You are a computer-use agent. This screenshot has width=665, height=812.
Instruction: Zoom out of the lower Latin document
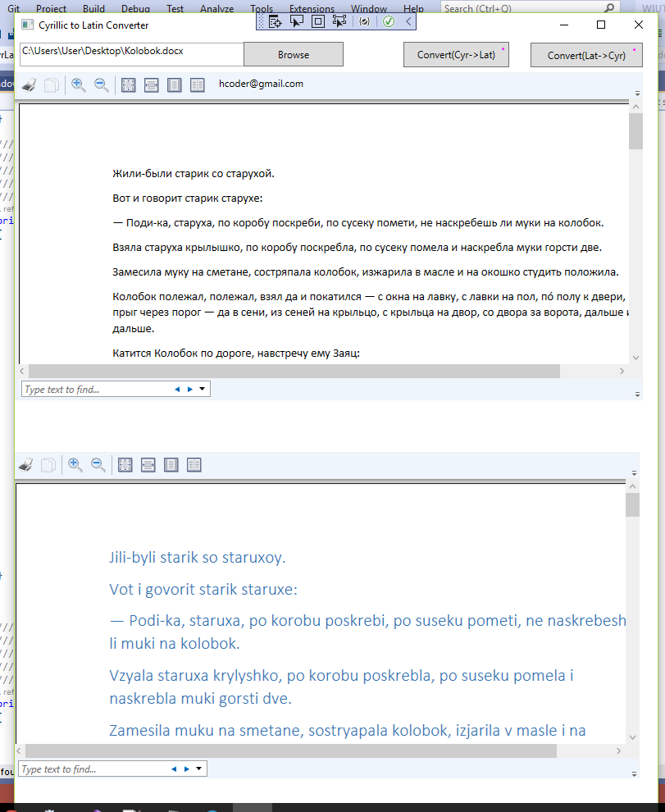tap(98, 465)
